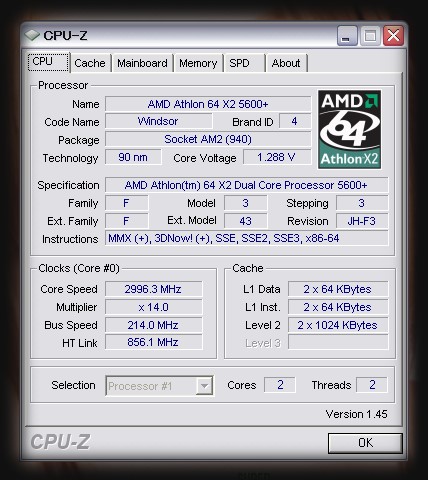Click the Core Voltage value box
Viewport: 428px width, 480px height.
(277, 157)
